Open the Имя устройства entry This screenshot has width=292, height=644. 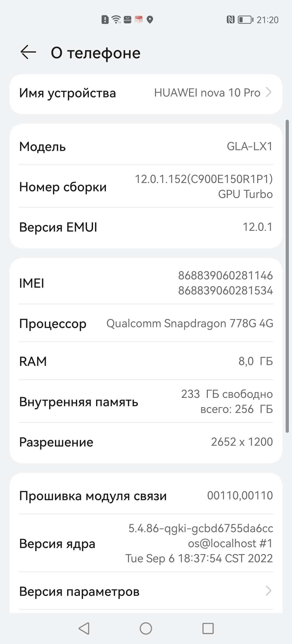68,93
